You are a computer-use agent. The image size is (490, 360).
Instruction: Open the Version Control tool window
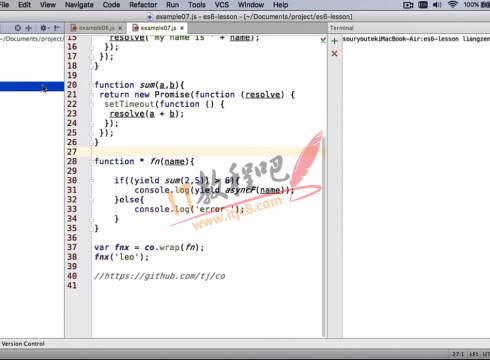click(23, 344)
